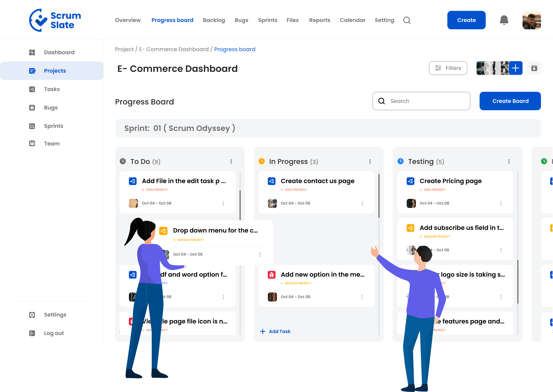Open options for Create contact us page card
The width and height of the screenshot is (553, 392).
pyautogui.click(x=362, y=203)
